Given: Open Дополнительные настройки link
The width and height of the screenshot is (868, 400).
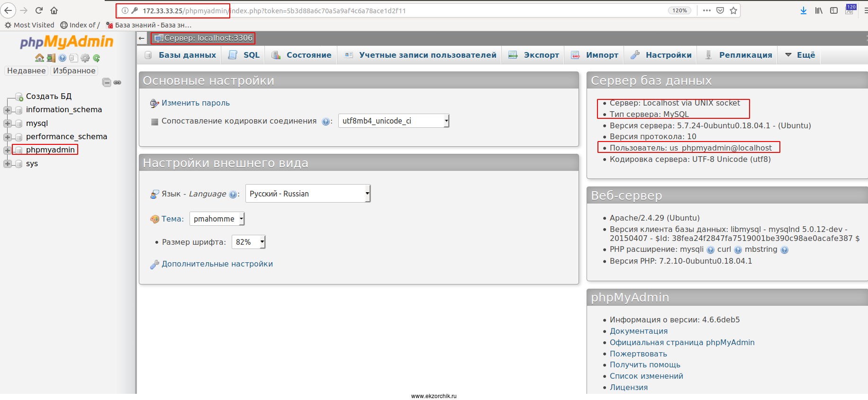Looking at the screenshot, I should tap(217, 264).
